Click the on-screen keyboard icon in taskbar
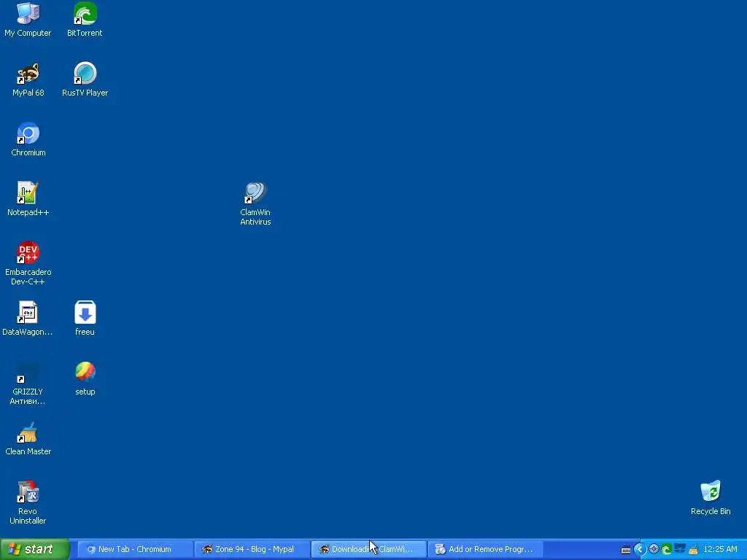Screen dimensions: 747x560 pos(626,550)
